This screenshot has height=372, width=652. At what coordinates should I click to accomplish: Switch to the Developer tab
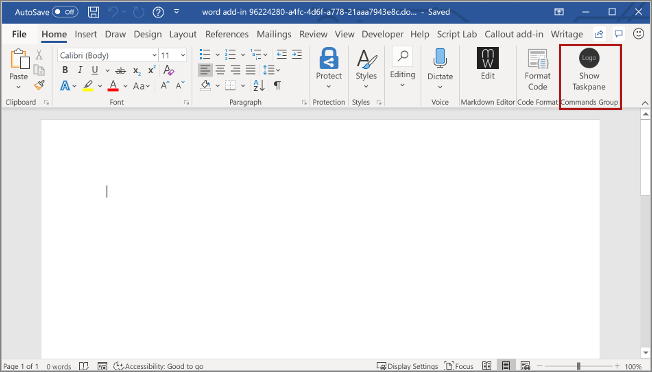pyautogui.click(x=382, y=34)
